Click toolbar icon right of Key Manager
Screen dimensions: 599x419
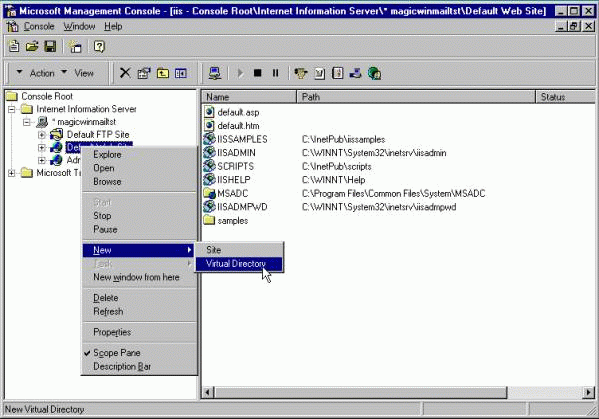coord(320,73)
